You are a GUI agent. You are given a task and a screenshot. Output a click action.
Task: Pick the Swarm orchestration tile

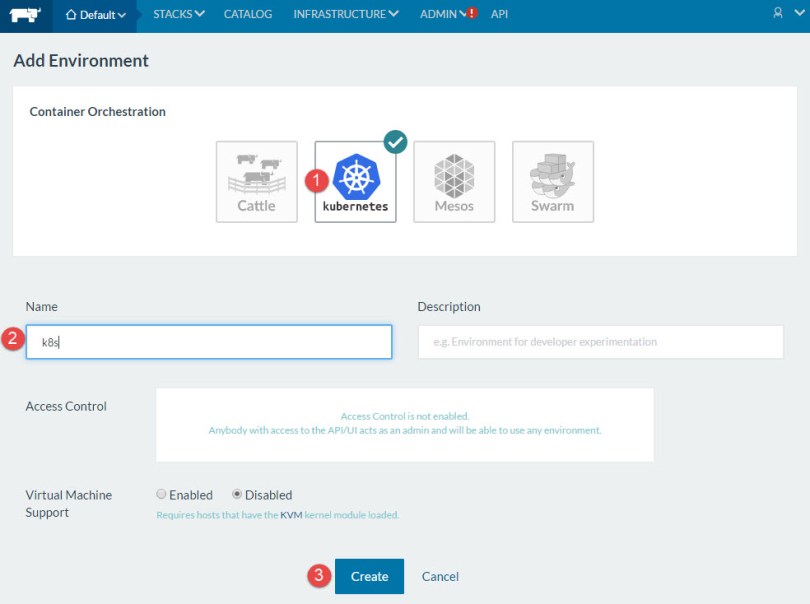pos(552,181)
